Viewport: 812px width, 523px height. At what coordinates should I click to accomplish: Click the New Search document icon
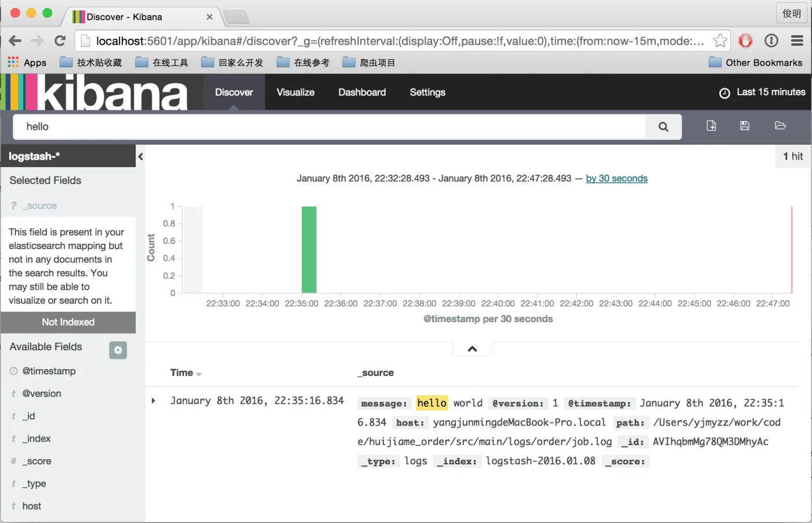pyautogui.click(x=711, y=126)
